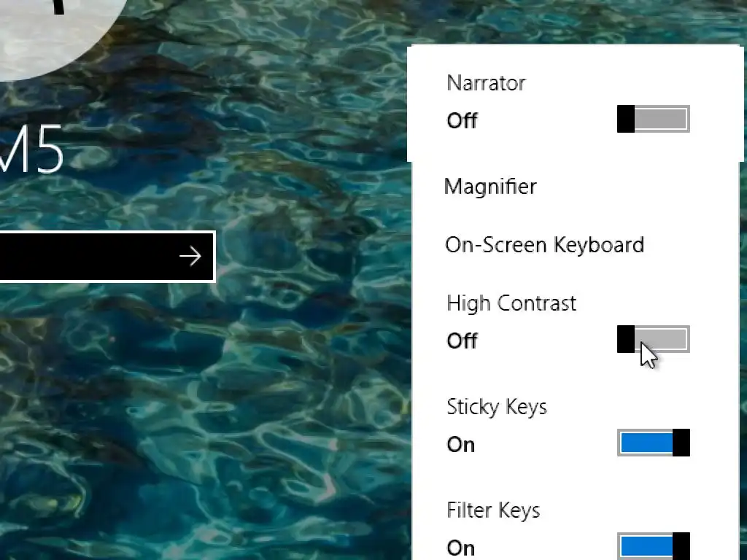Click the blue fill of Sticky Keys slider
Screen dimensions: 747x560
click(646, 443)
